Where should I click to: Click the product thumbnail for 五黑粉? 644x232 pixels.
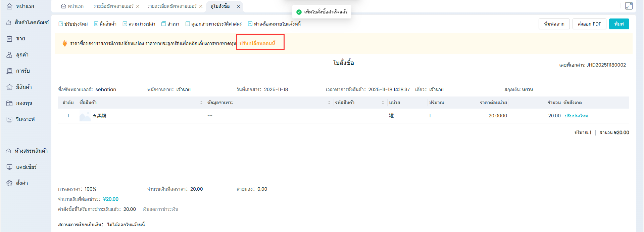85,116
